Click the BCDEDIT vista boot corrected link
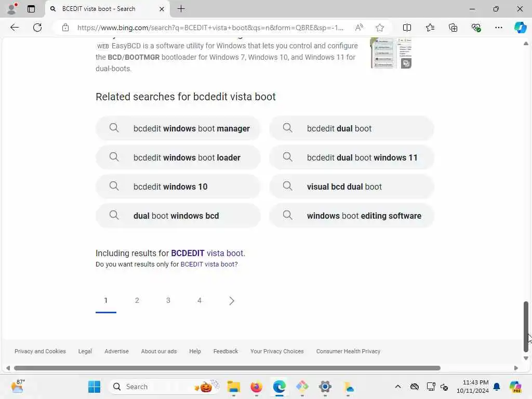Screen dimensions: 532x399 [207, 253]
